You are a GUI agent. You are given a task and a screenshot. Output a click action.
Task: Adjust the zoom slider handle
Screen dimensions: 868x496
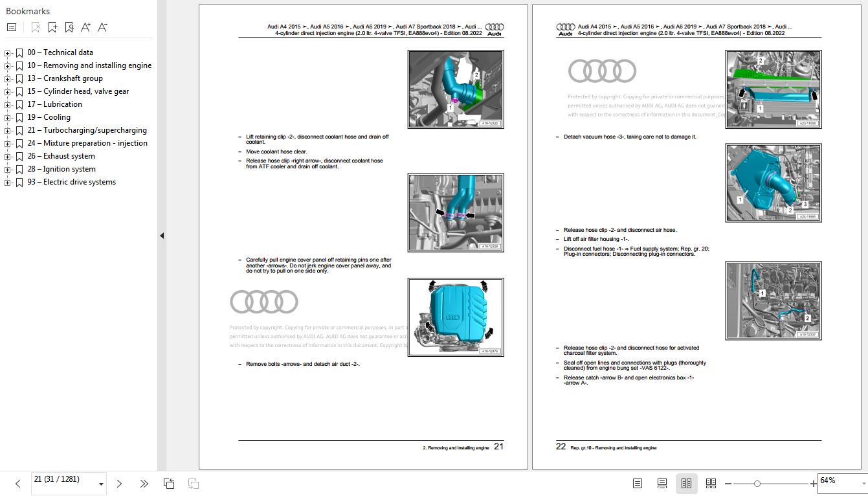[x=757, y=484]
